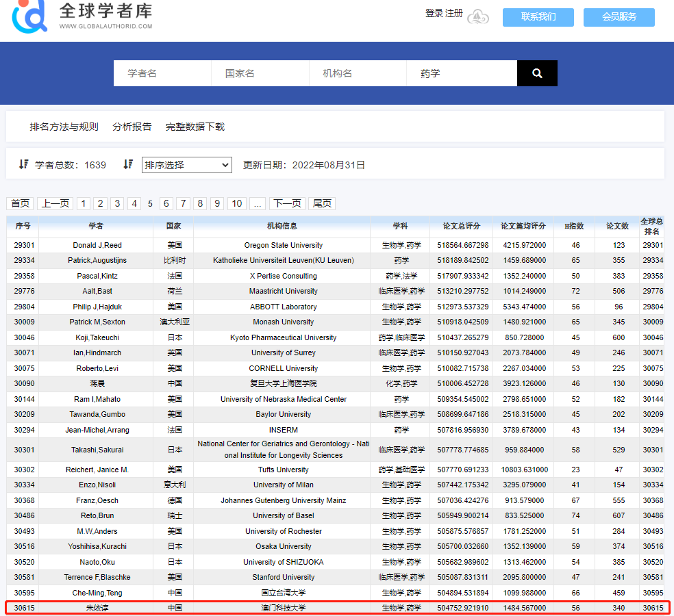Click sort icon before 排序选择 dropdown

coord(128,165)
